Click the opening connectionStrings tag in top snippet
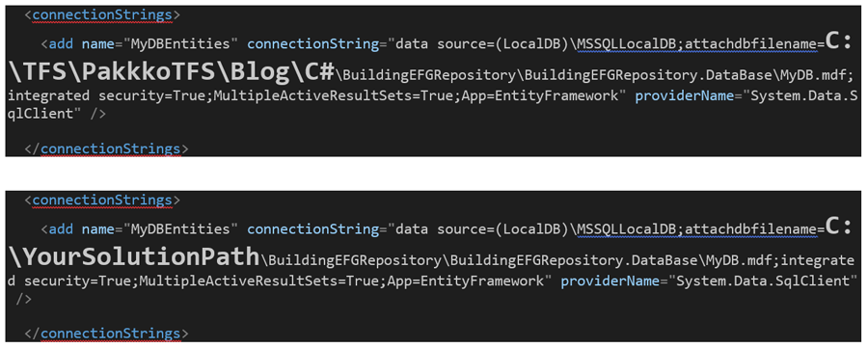The height and width of the screenshot is (348, 868). click(x=102, y=14)
